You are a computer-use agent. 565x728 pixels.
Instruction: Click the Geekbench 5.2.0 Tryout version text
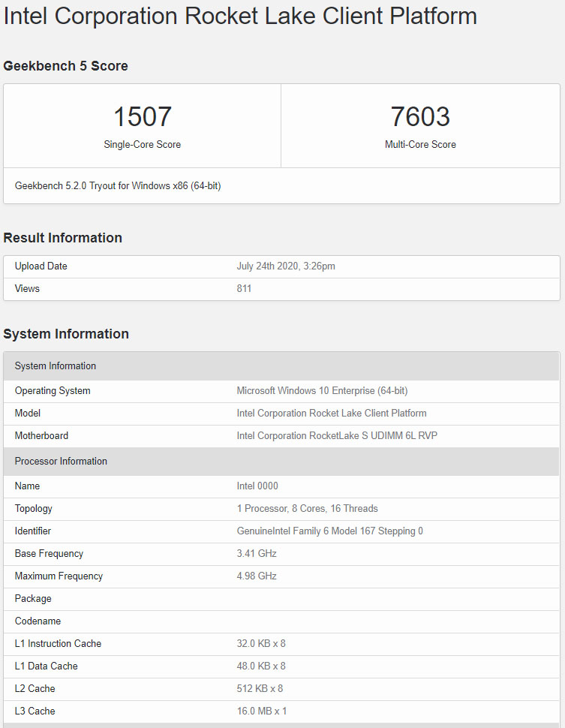(118, 185)
